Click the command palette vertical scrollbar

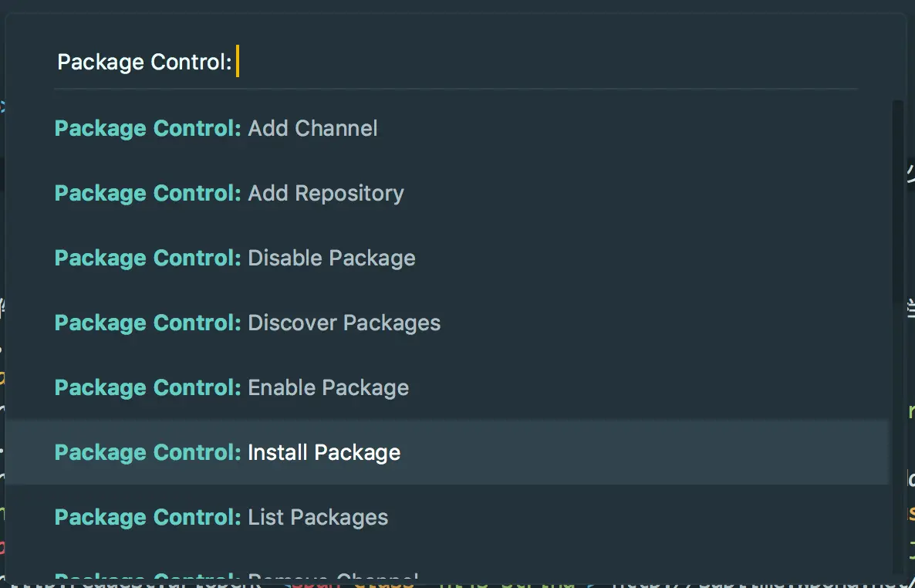point(897,201)
